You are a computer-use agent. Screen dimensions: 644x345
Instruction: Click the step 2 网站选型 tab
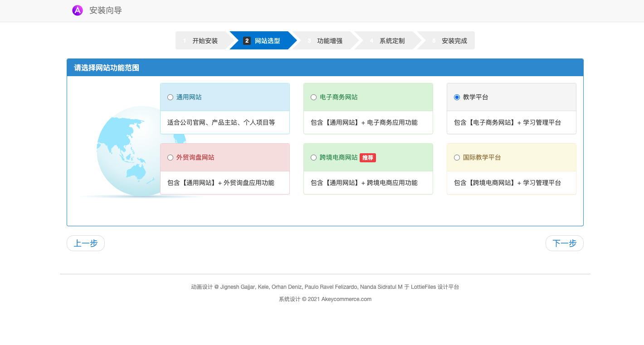263,40
